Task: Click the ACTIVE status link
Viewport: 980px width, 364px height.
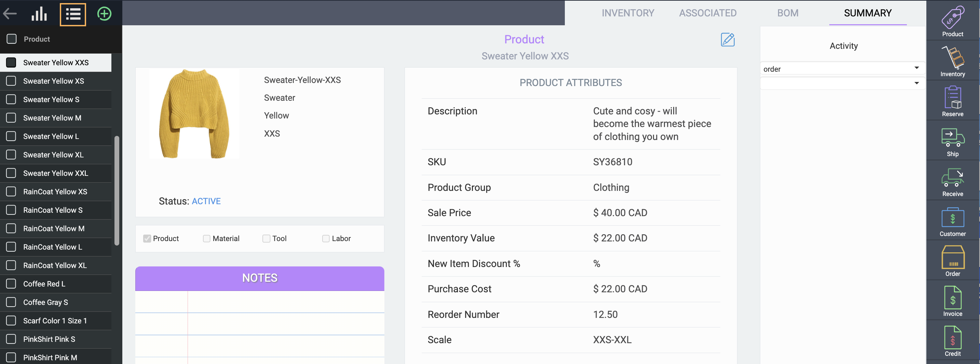Action: click(206, 201)
